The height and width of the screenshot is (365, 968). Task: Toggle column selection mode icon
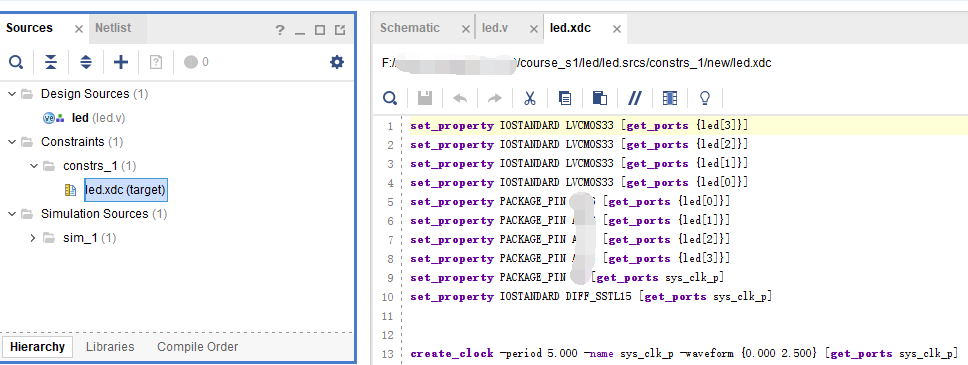click(x=670, y=98)
